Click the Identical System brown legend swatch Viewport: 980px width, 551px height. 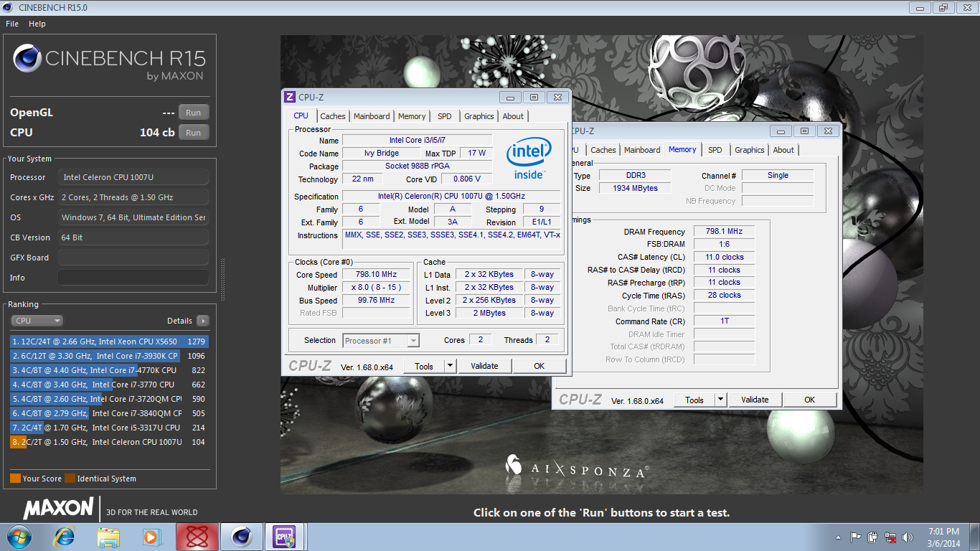click(70, 479)
